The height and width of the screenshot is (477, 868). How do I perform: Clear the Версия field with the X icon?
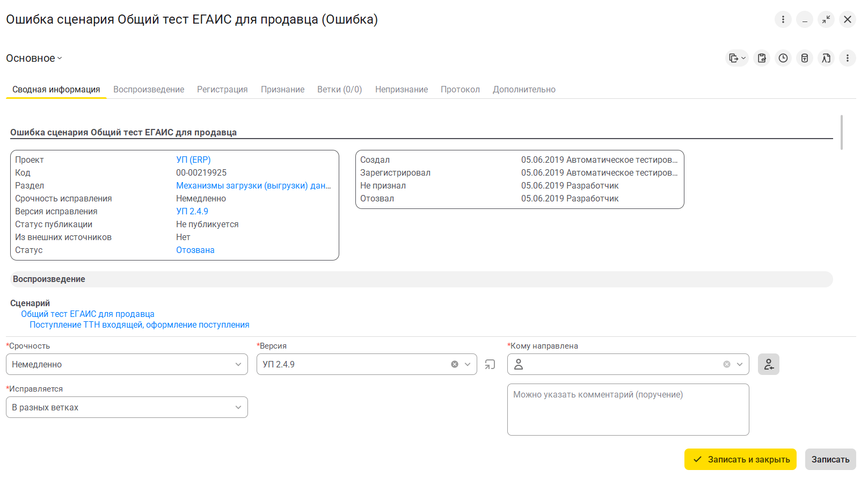455,364
